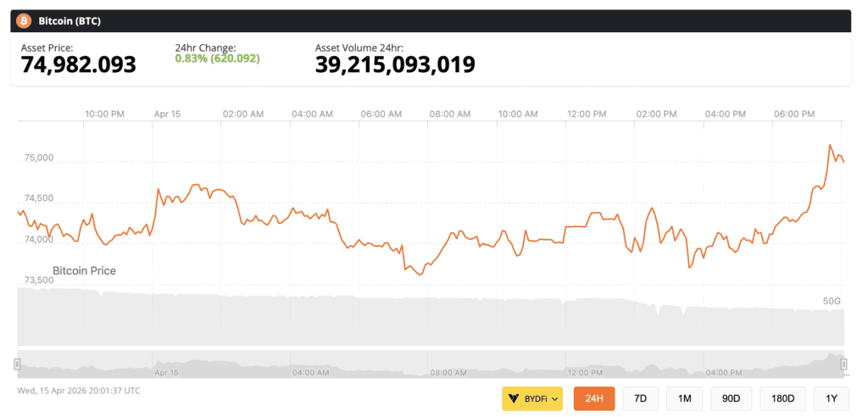Click the orange Bitcoin logo icon

24,20
